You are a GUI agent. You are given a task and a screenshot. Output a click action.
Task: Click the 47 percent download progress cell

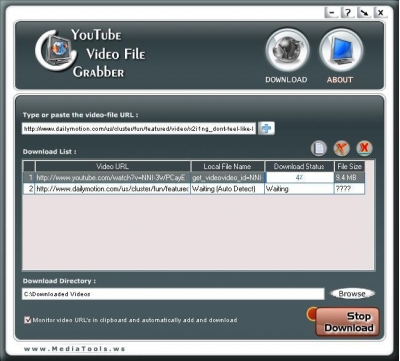[x=299, y=178]
